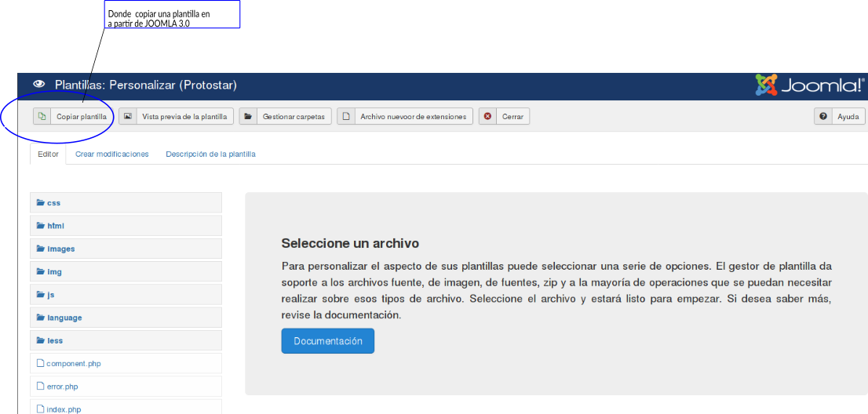
Task: Expand the images folder
Action: coord(126,249)
